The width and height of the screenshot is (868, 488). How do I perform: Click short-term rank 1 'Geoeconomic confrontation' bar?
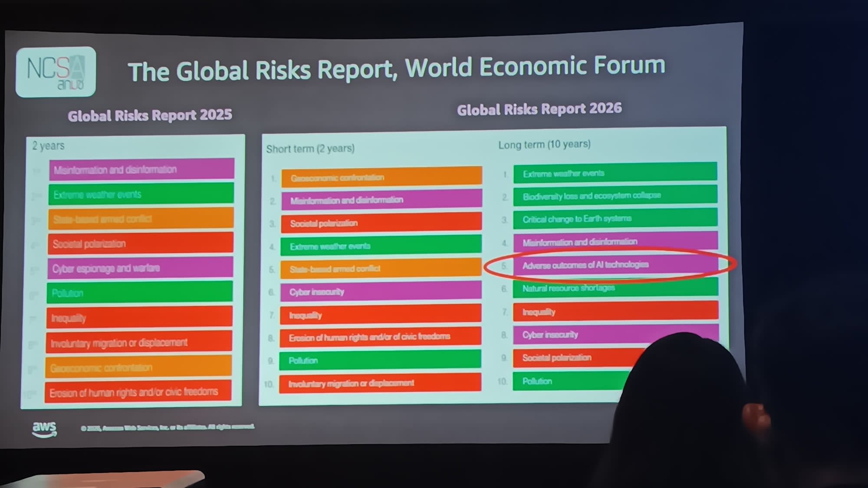(x=381, y=177)
